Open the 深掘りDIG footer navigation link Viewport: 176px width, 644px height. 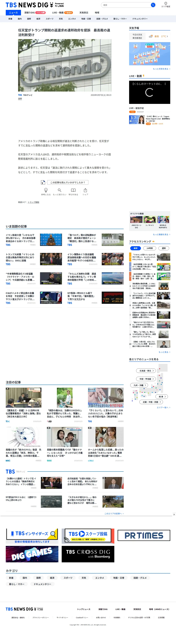103,609
